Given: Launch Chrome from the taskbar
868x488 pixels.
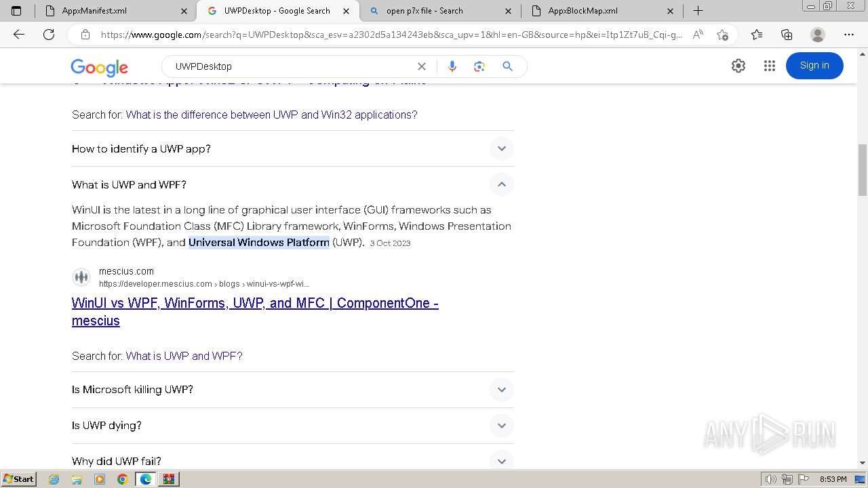Looking at the screenshot, I should (122, 479).
